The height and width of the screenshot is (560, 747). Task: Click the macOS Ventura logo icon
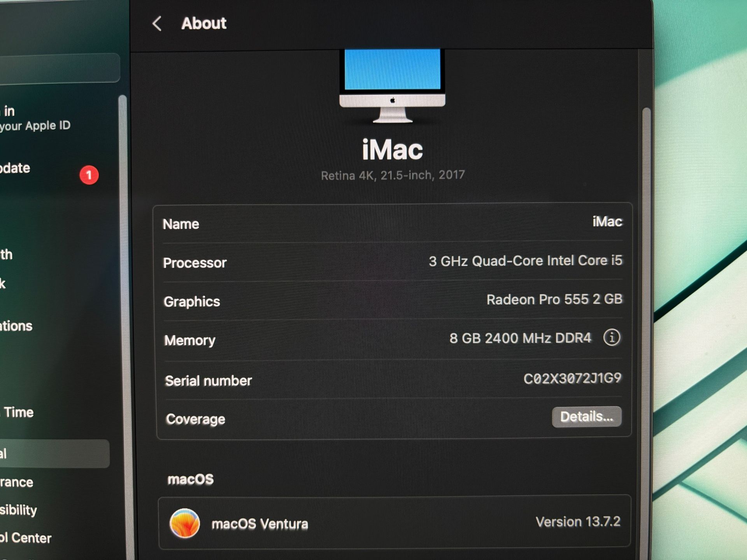[185, 523]
